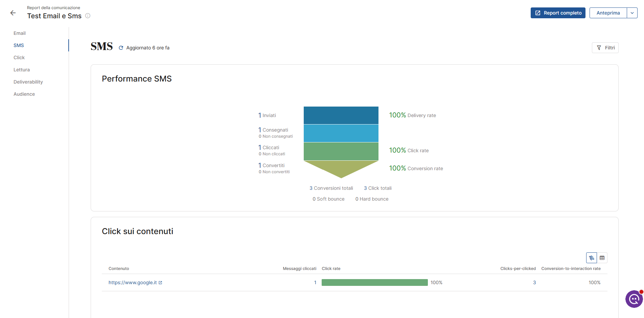Click the dark blue Inviati funnel segment

341,115
